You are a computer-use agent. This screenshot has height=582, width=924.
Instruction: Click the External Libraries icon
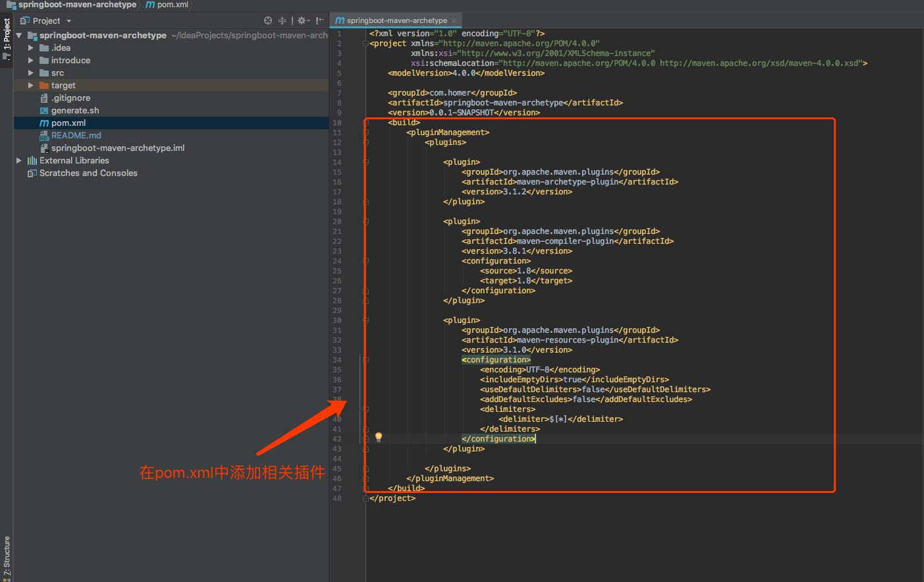(x=32, y=161)
